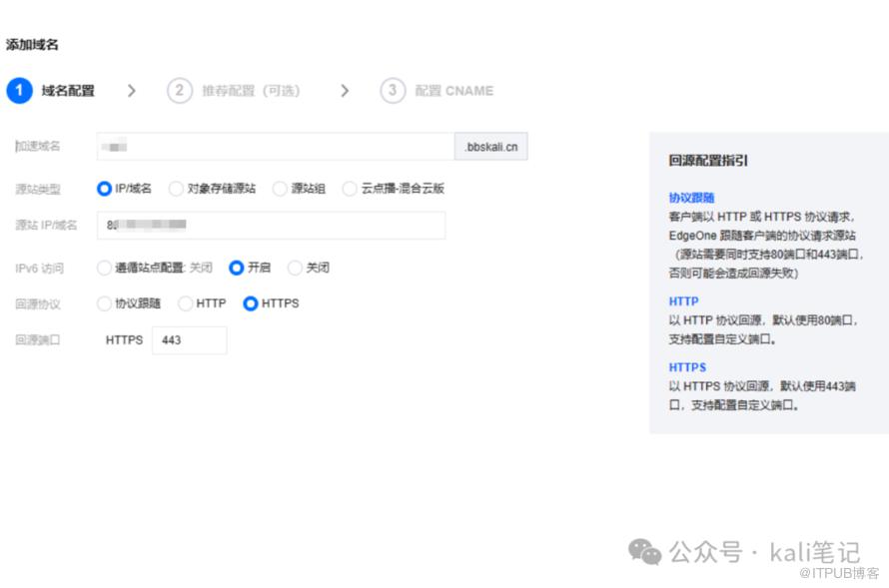Select HTTPS origin protocol

[251, 303]
